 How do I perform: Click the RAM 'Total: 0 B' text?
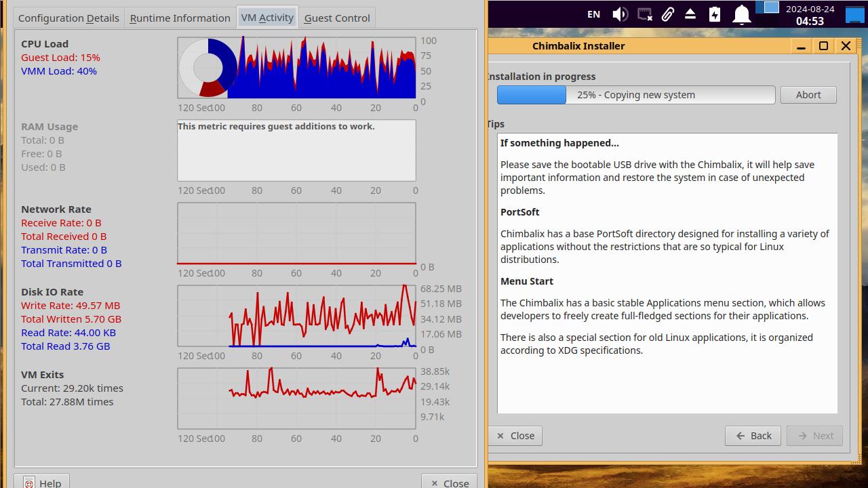43,140
